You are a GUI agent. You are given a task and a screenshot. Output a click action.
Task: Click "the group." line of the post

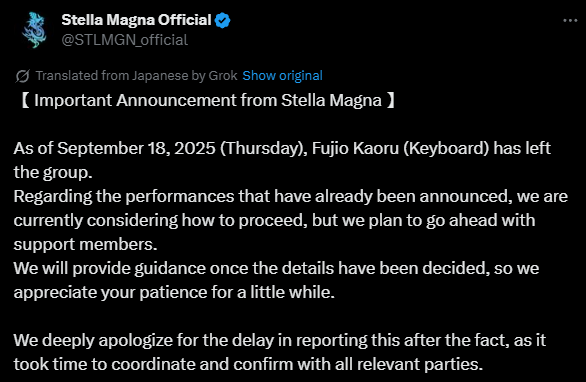click(53, 172)
